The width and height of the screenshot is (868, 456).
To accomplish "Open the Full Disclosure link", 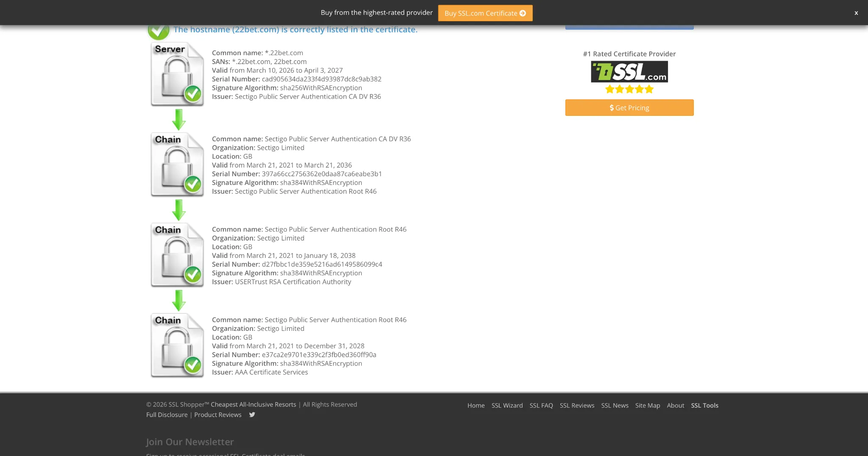I will coord(167,414).
